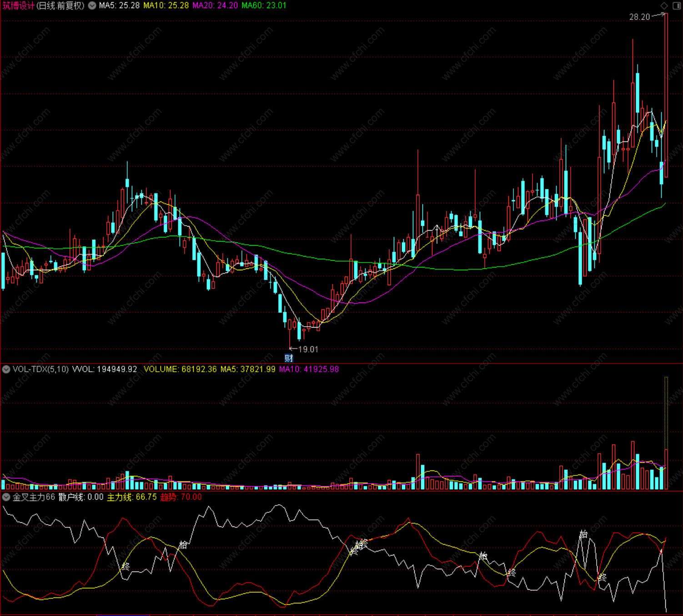The image size is (683, 616).
Task: Click the VVOL: 194949.92 value
Action: pos(105,369)
